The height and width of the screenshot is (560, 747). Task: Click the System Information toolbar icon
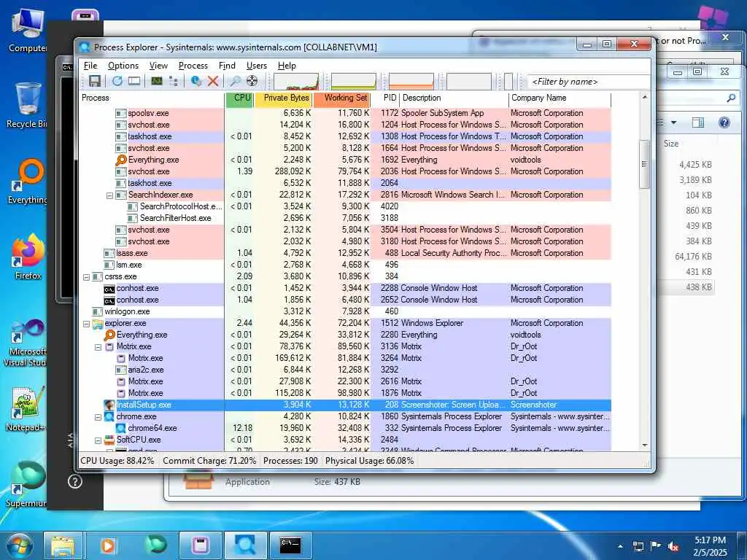(156, 82)
